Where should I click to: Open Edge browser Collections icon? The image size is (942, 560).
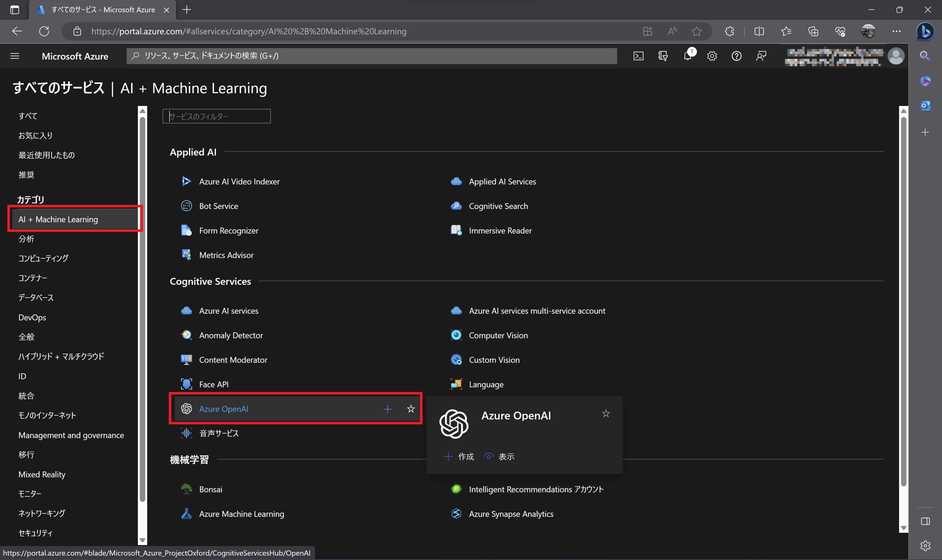(813, 31)
